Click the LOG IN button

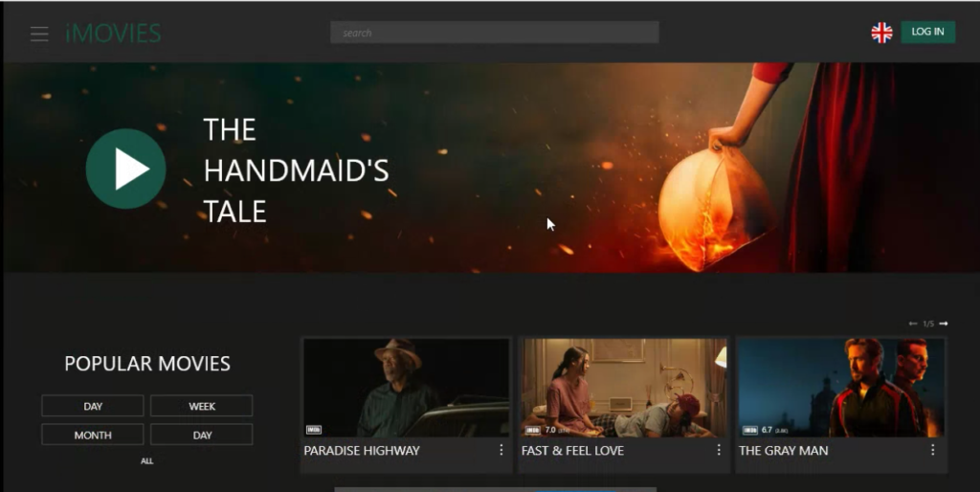927,32
